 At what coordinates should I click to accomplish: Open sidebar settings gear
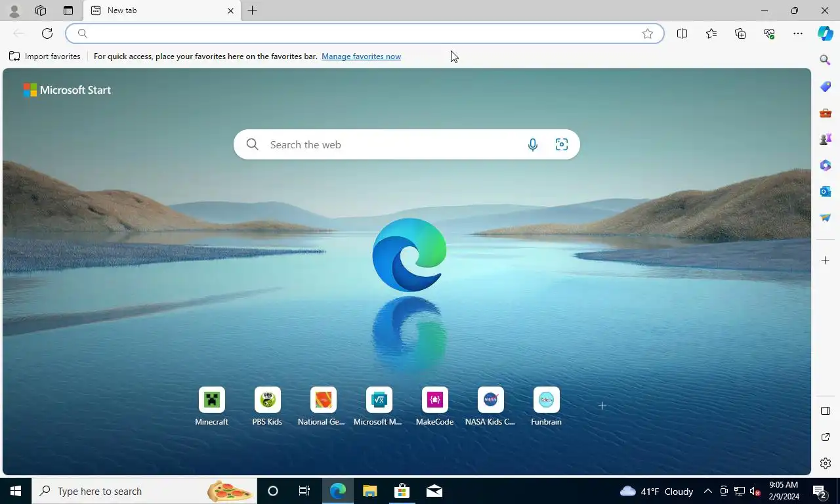826,463
